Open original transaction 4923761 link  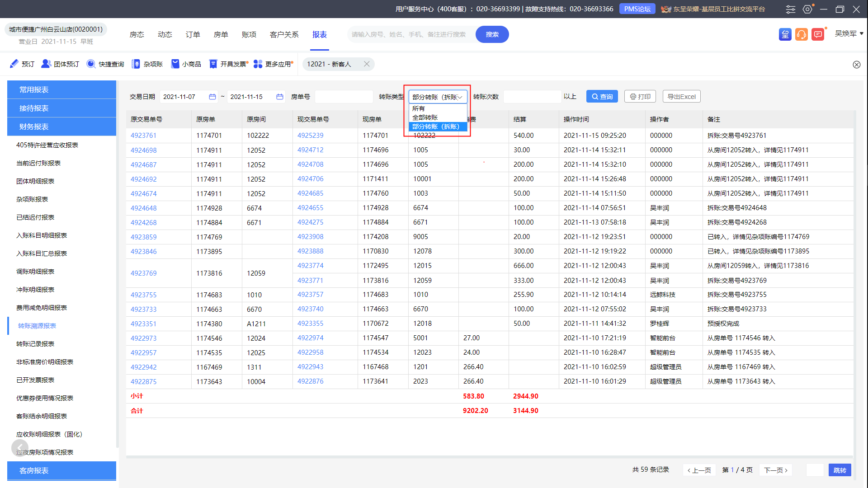(143, 136)
